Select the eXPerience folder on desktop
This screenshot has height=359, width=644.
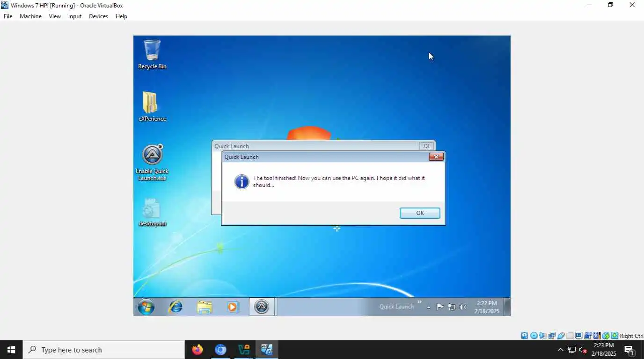pyautogui.click(x=152, y=106)
